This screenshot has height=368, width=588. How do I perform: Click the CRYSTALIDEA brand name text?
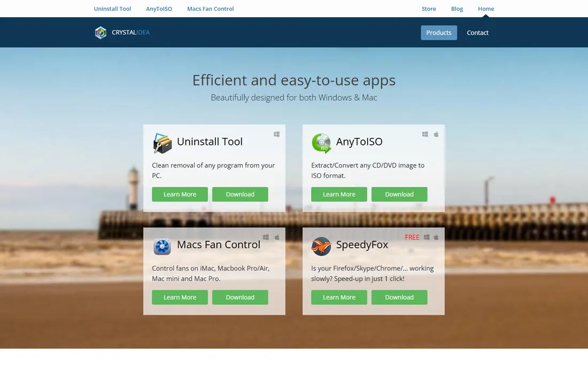(130, 32)
